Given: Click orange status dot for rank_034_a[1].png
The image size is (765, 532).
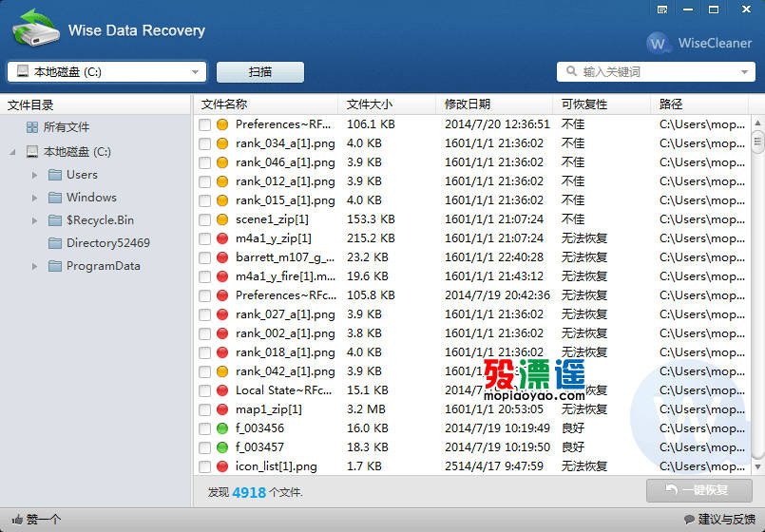Looking at the screenshot, I should [222, 143].
